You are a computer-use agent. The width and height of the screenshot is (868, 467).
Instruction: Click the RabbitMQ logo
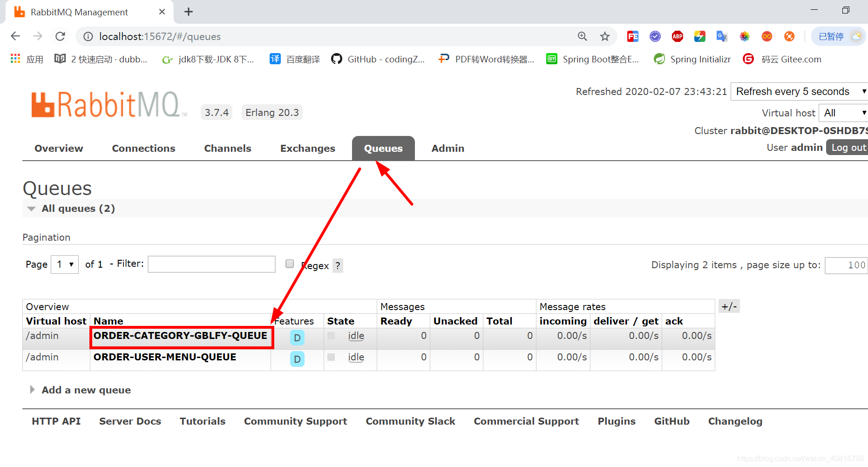[108, 104]
